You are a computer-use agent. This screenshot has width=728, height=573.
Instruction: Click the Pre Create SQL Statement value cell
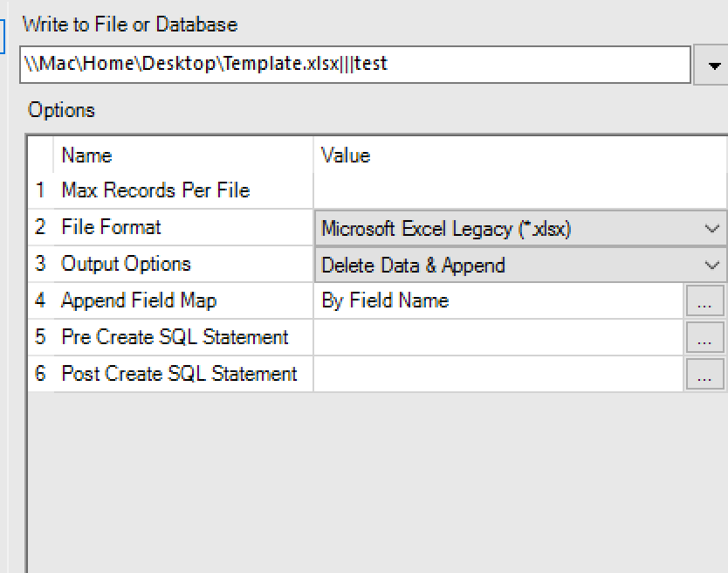click(498, 338)
